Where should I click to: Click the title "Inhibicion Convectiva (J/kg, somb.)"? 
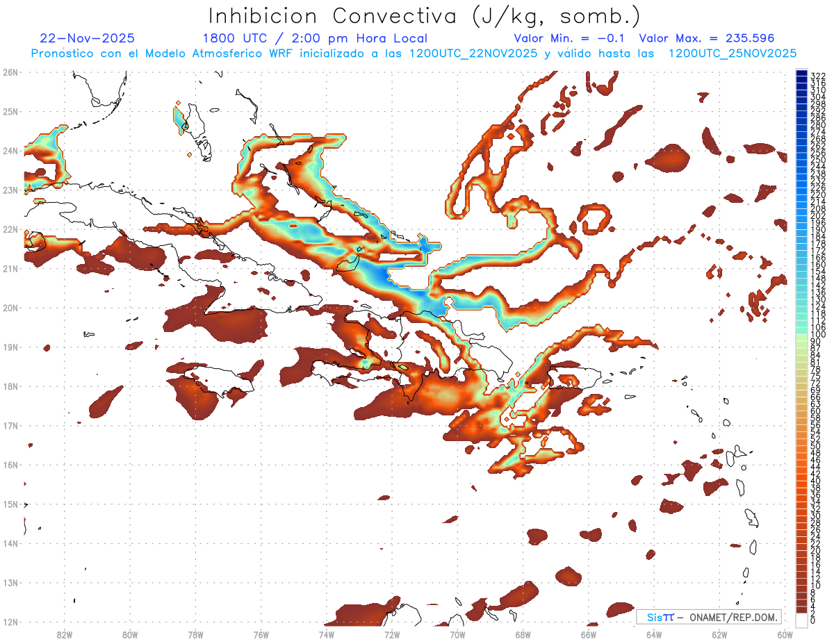(425, 16)
